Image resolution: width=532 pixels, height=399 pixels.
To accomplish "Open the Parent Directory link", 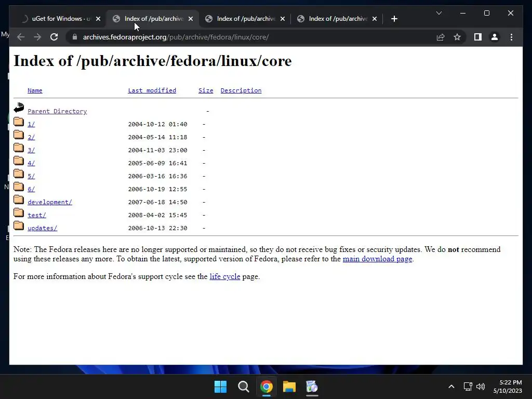I will coord(57,111).
